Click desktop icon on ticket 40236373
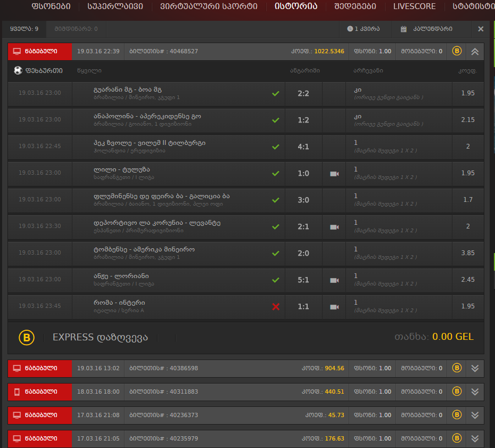Image resolution: width=495 pixels, height=448 pixels. 16,415
